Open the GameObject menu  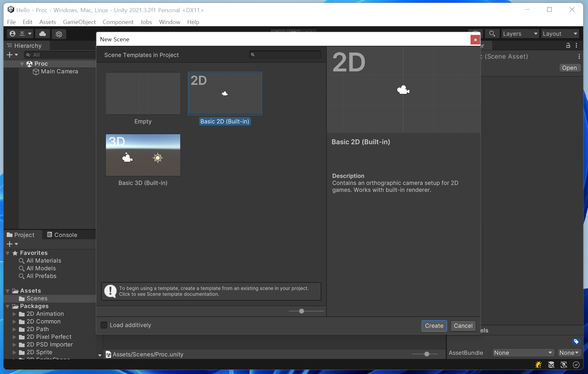tap(79, 22)
